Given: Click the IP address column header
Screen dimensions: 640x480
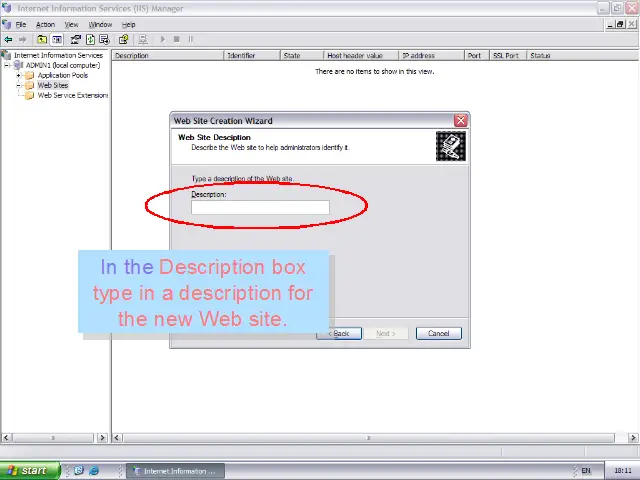Looking at the screenshot, I should pyautogui.click(x=431, y=56).
